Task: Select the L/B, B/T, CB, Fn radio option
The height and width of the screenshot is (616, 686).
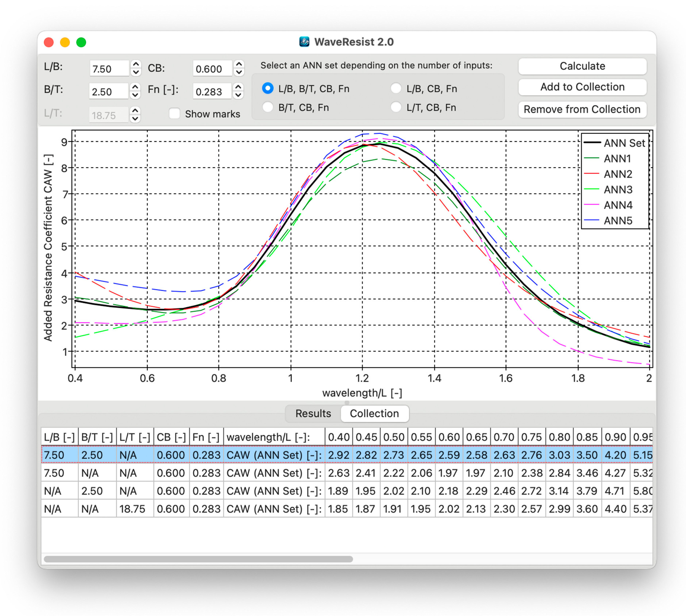Action: [x=268, y=88]
